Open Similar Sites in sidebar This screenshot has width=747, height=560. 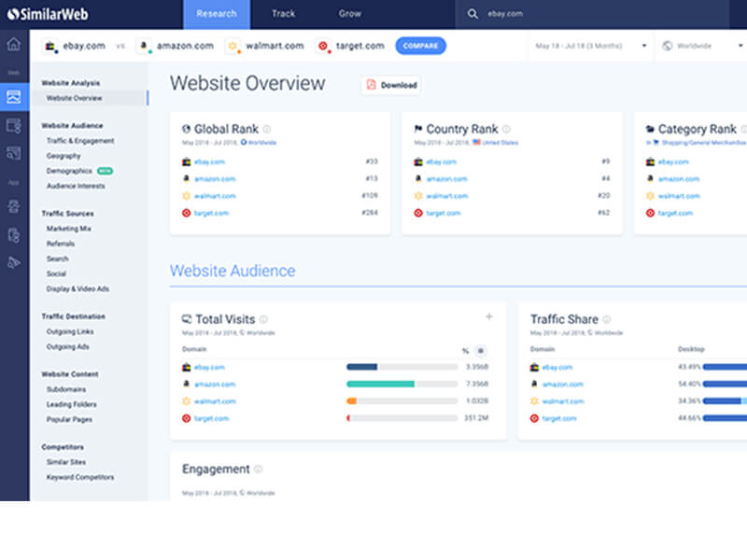(x=66, y=462)
